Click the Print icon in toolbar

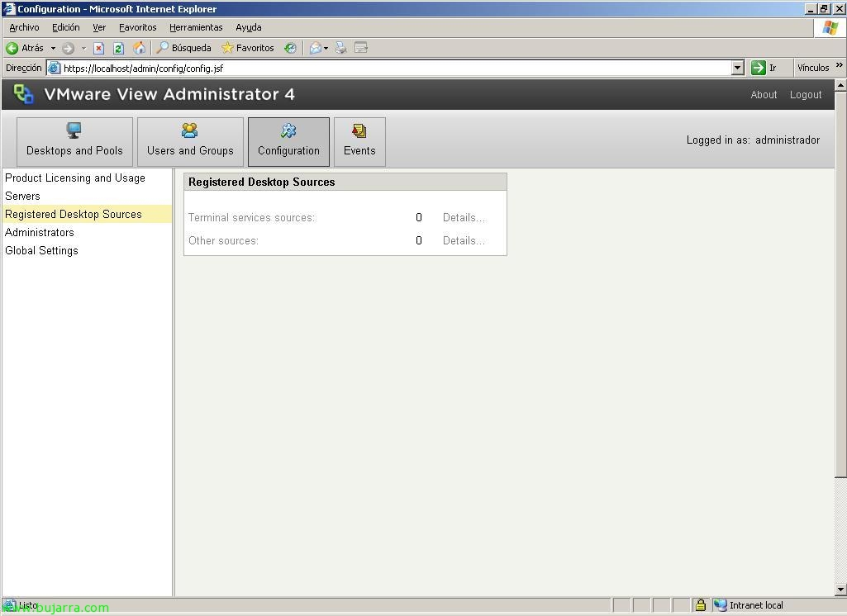[340, 48]
